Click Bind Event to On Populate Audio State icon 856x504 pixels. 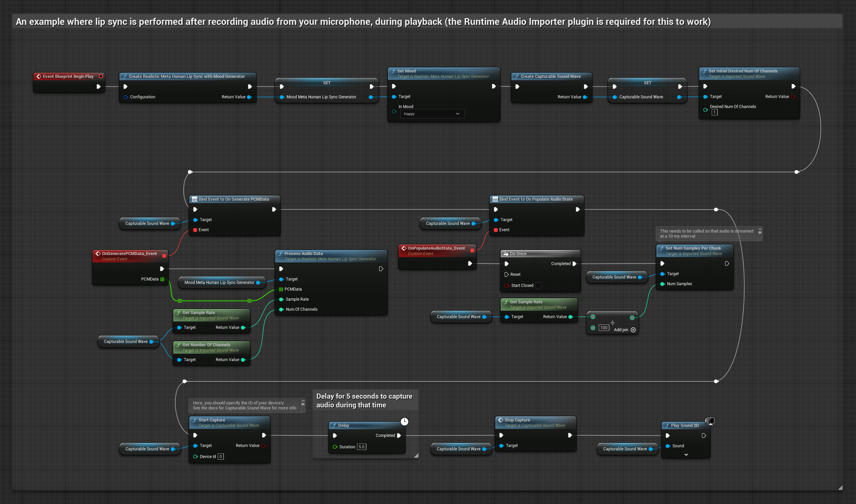pyautogui.click(x=495, y=199)
